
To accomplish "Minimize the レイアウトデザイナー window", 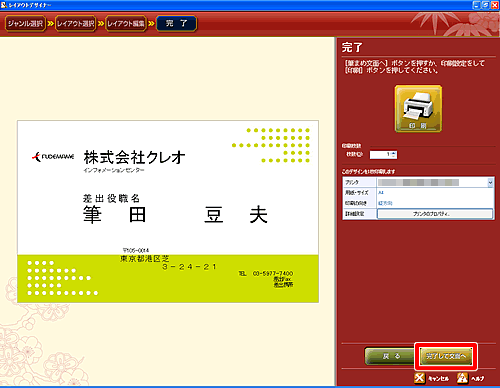I will pos(477,5).
